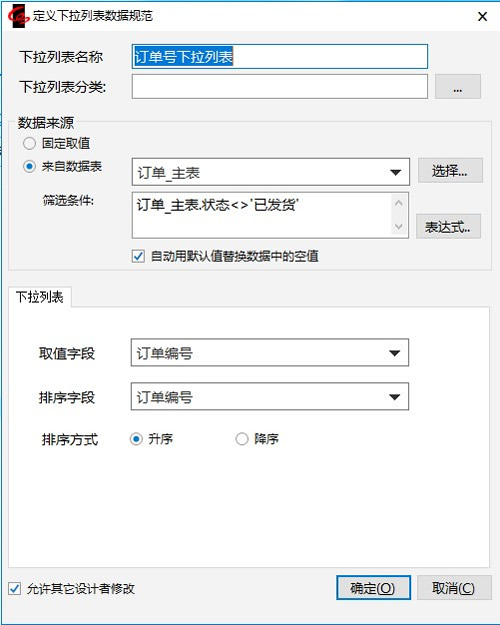Choose 升序 sort order
Screen dimensions: 500x625
[x=136, y=439]
